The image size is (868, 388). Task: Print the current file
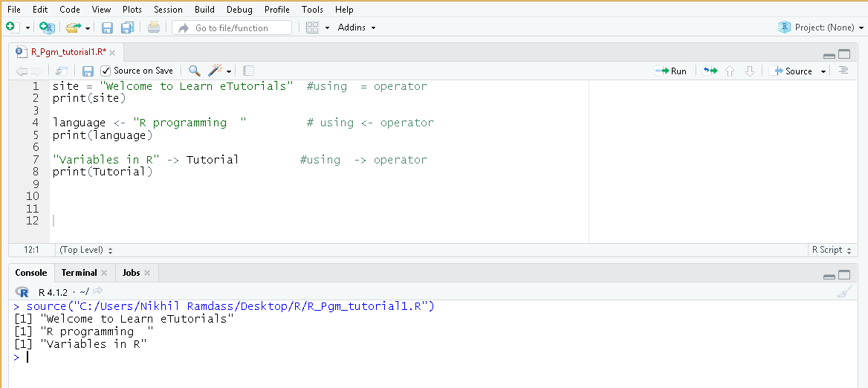click(153, 28)
